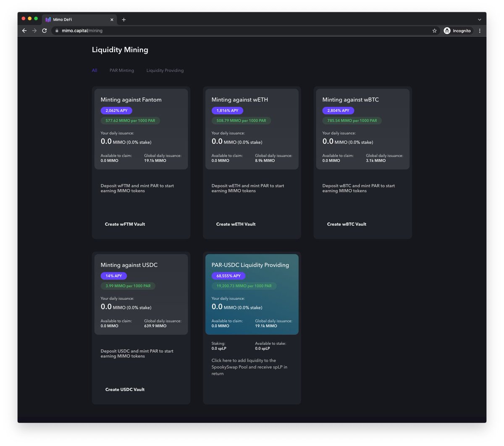Click the 3.1k MIMO global issuance value
Viewport: 504px width, 446px height.
pyautogui.click(x=375, y=160)
